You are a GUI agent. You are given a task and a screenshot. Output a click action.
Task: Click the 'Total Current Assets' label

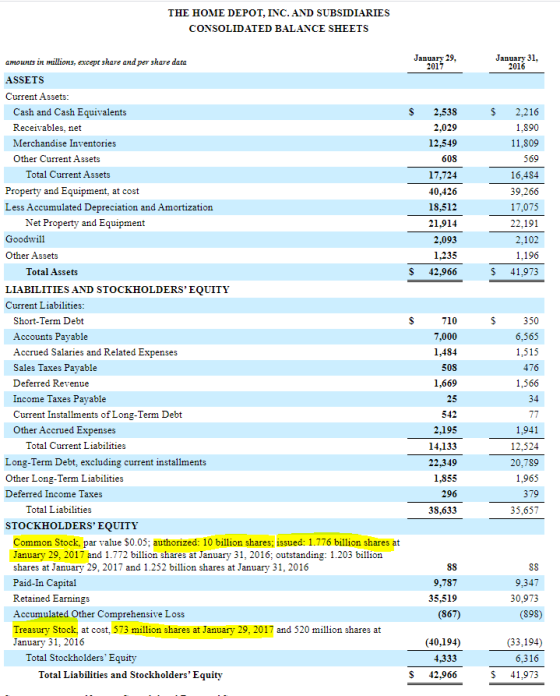click(x=68, y=174)
